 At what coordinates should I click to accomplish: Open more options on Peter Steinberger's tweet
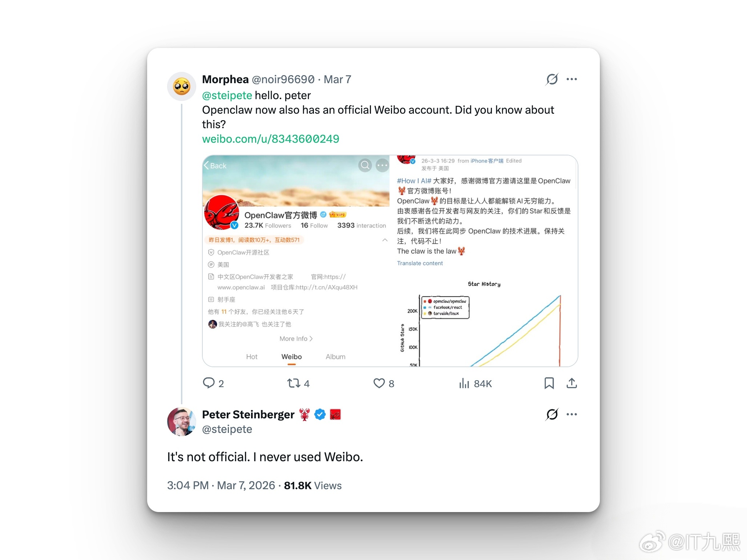(572, 414)
